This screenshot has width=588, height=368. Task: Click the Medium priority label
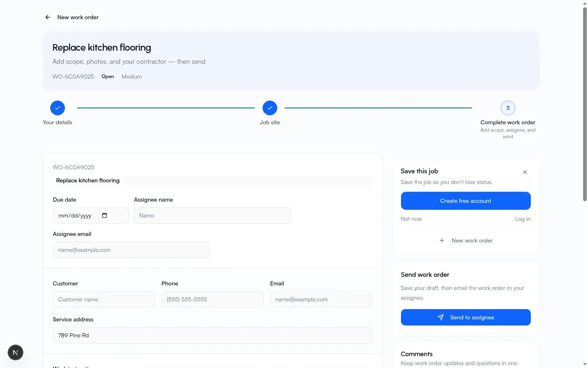pyautogui.click(x=131, y=76)
